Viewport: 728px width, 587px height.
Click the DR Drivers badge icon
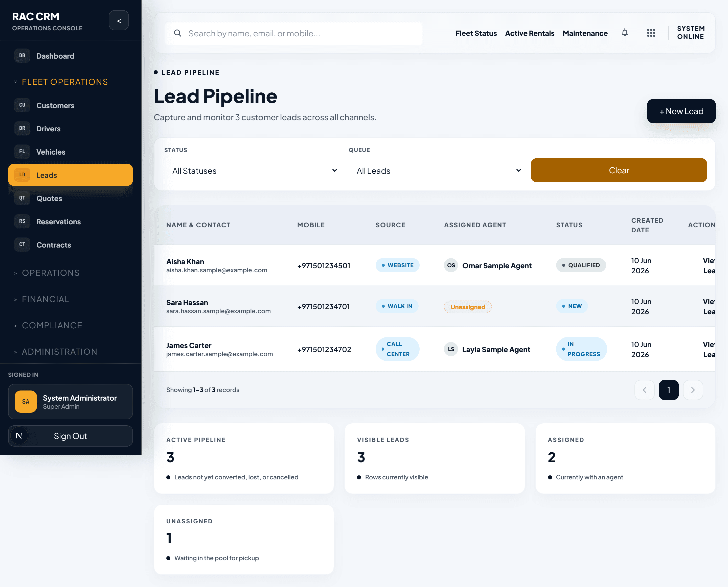click(22, 129)
